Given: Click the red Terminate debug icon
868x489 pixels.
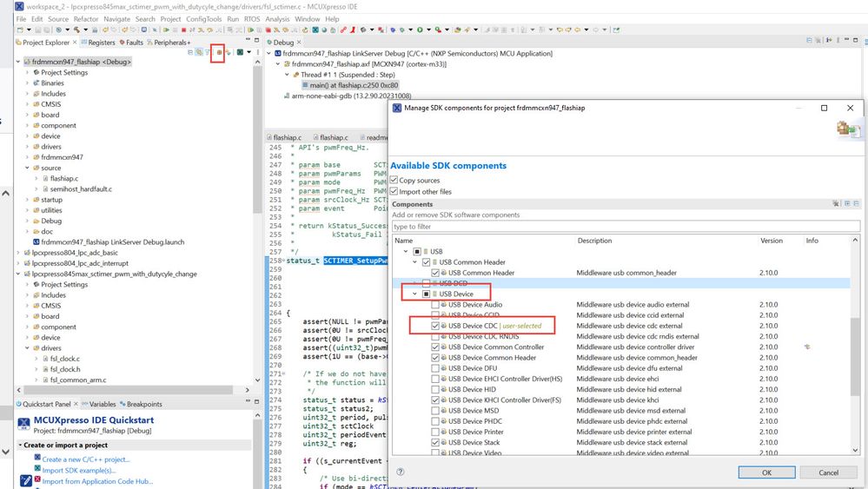Looking at the screenshot, I should click(183, 30).
